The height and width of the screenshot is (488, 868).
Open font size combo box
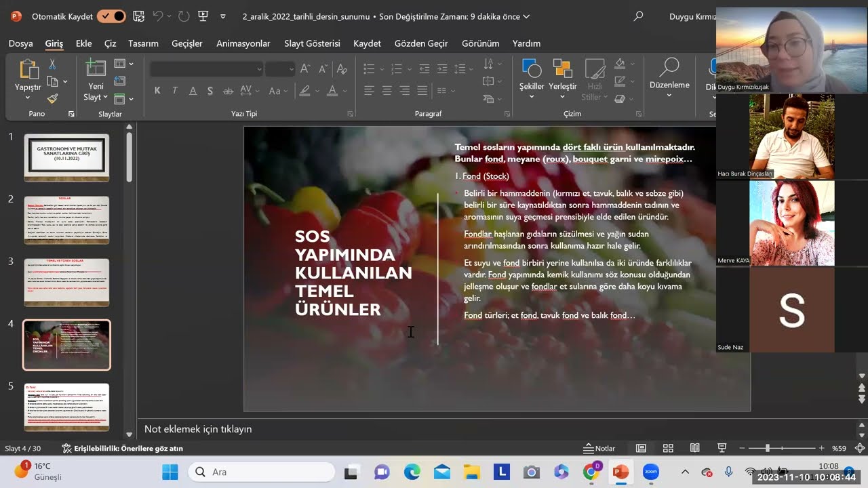(x=280, y=68)
